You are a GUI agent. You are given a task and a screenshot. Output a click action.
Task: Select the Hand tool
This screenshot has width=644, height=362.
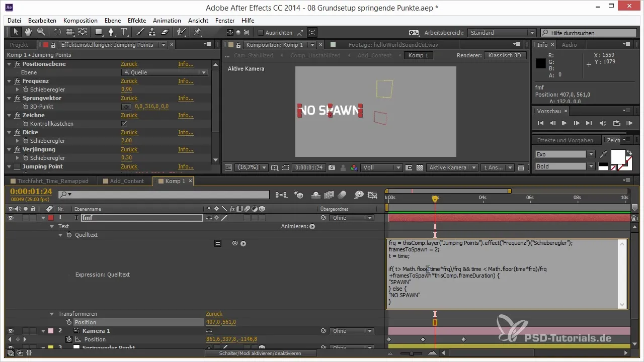(x=28, y=32)
